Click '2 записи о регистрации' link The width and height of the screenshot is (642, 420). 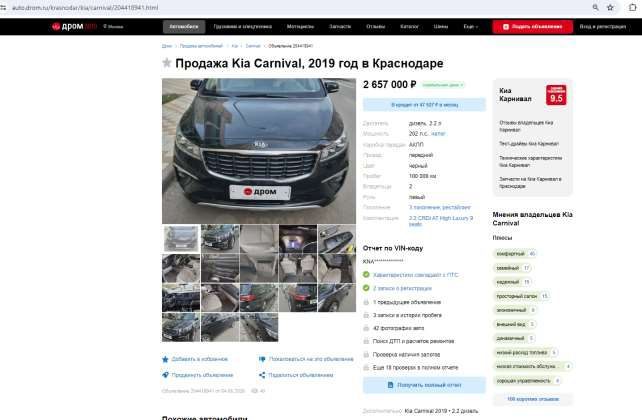(402, 288)
